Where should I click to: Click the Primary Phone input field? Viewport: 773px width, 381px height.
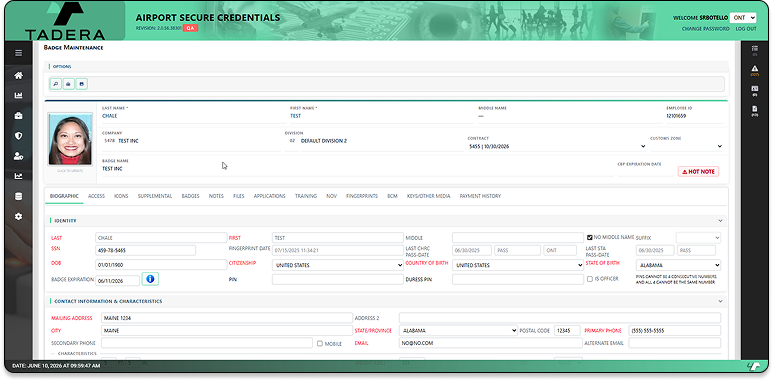point(674,331)
